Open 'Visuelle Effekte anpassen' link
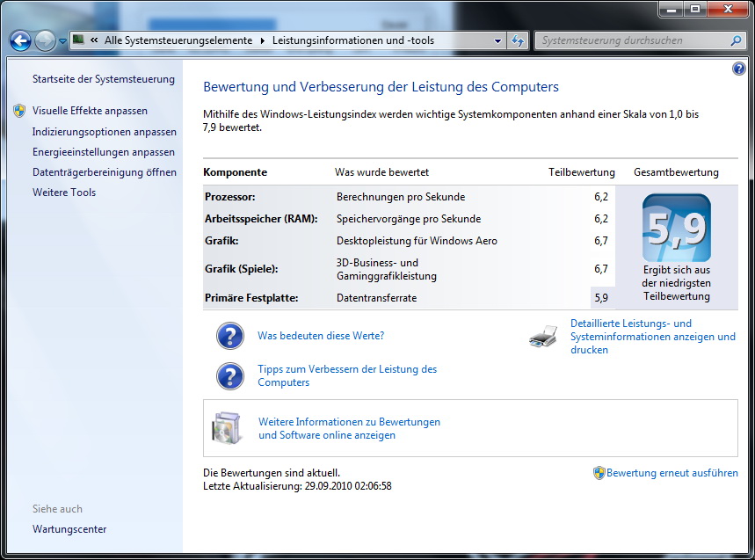The height and width of the screenshot is (560, 755). 90,111
